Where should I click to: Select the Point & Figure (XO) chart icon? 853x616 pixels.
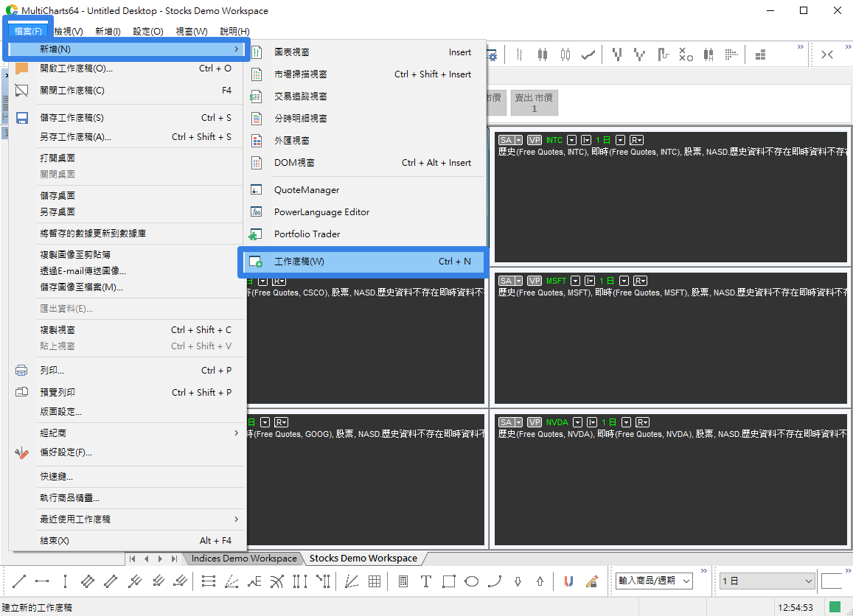(x=686, y=55)
